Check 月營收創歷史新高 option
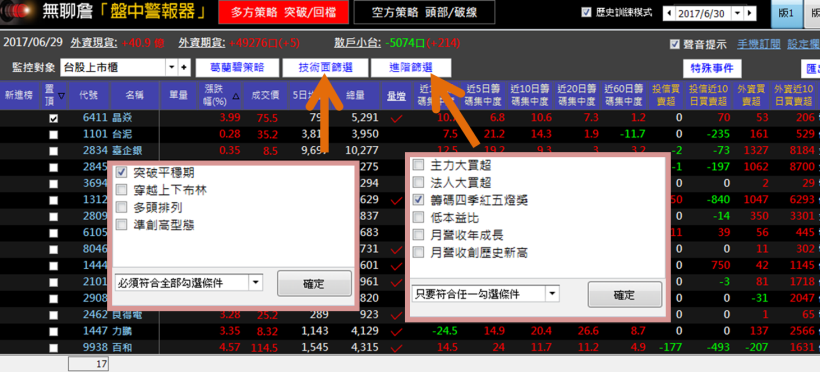 click(418, 252)
